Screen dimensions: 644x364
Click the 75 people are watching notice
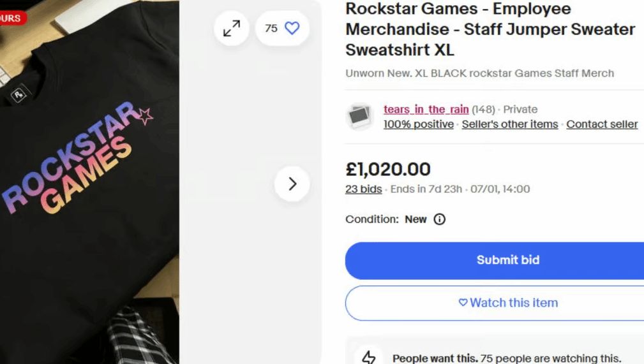[x=506, y=358]
